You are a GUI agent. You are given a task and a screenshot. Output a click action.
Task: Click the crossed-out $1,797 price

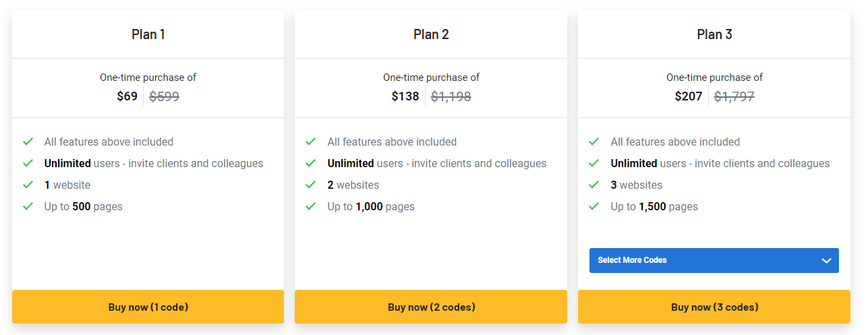click(x=734, y=96)
